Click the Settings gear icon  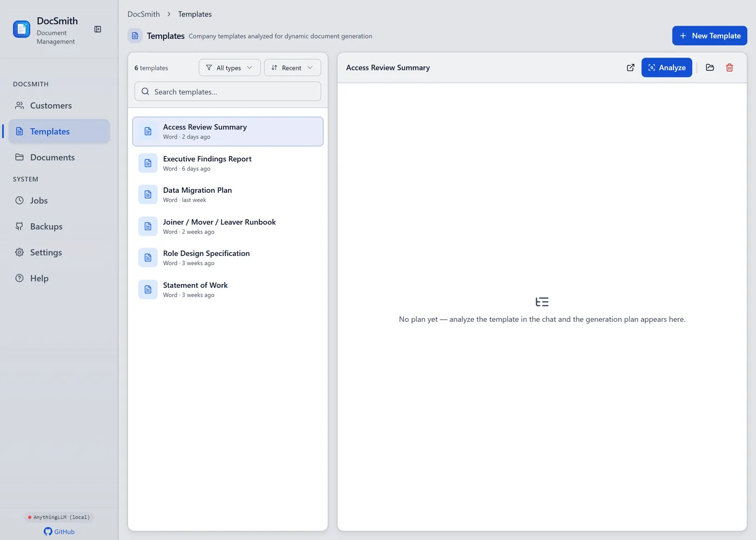19,253
